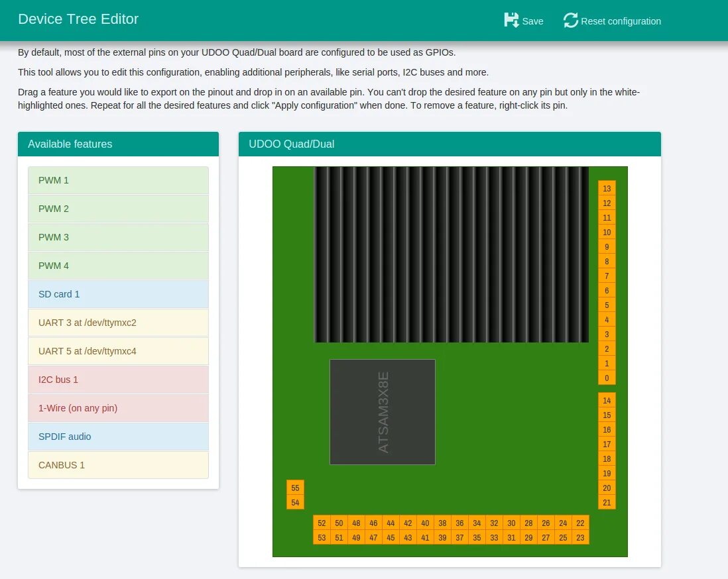Select pin 54 near the board's left edge
This screenshot has width=728, height=579.
(295, 502)
